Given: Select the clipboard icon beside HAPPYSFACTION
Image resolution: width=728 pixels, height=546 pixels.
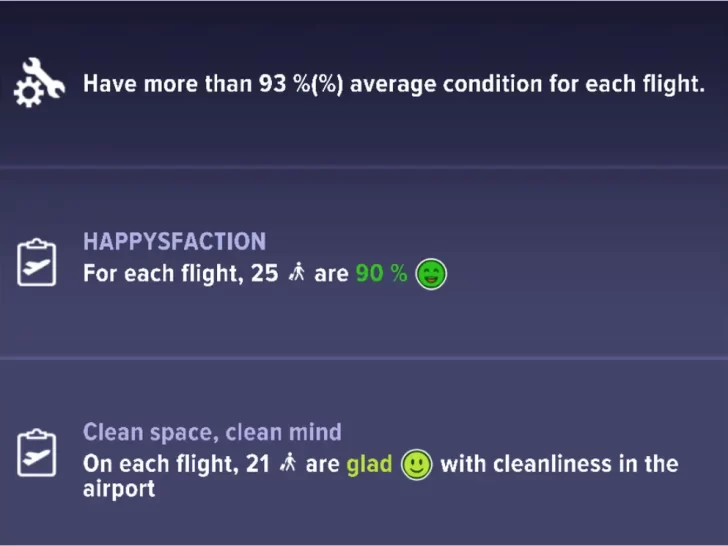Looking at the screenshot, I should tap(37, 262).
